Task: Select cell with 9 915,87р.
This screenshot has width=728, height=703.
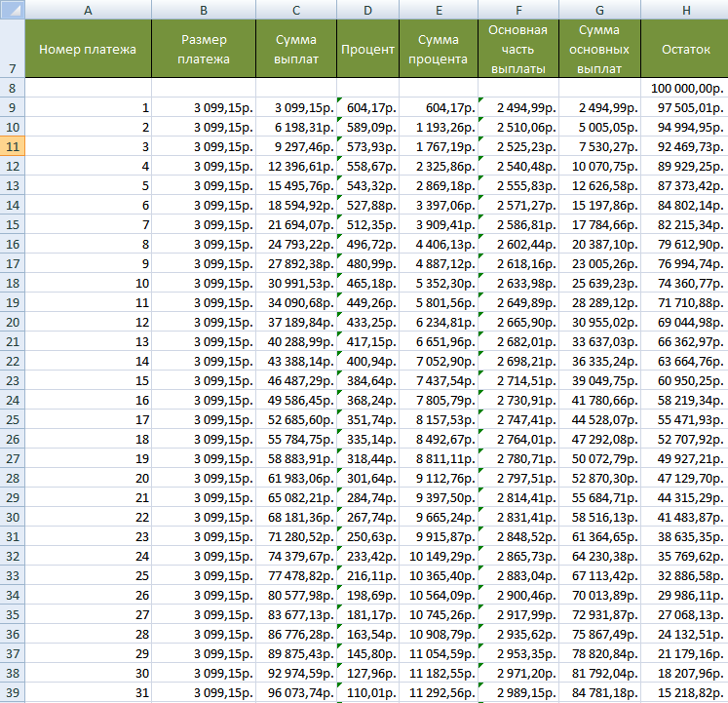Action: 439,536
